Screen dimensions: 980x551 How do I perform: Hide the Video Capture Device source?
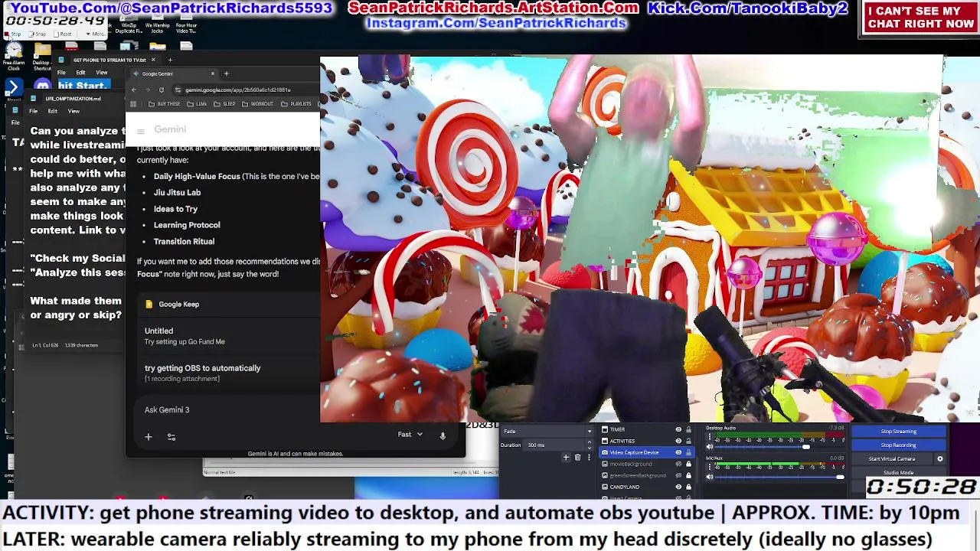tap(678, 452)
